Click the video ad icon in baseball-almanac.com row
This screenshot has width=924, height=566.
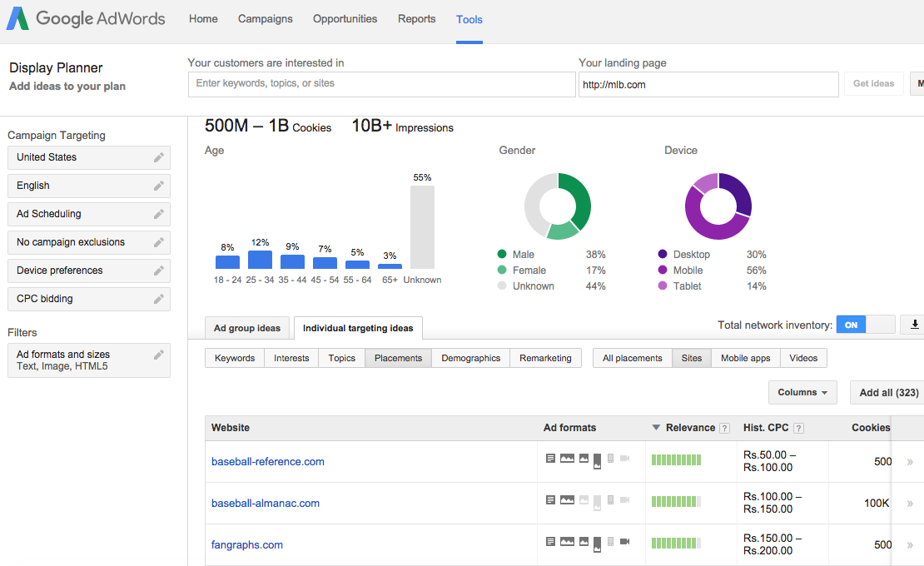point(624,500)
